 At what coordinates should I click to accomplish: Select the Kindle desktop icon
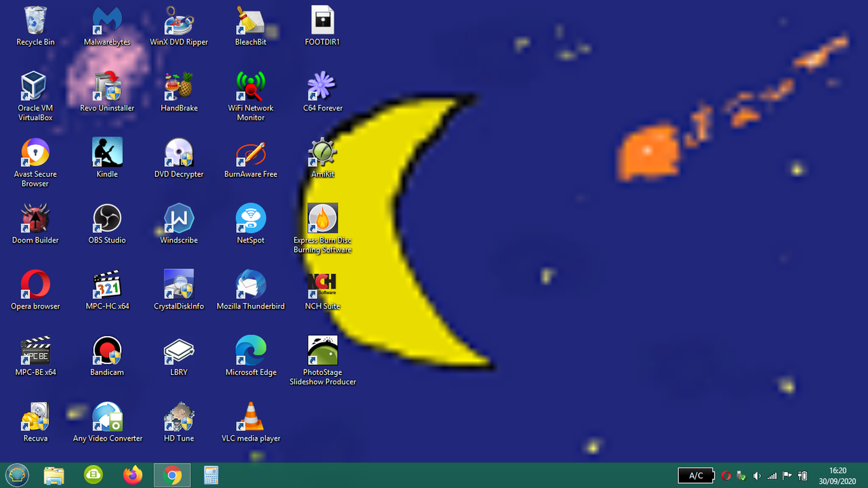tap(107, 152)
